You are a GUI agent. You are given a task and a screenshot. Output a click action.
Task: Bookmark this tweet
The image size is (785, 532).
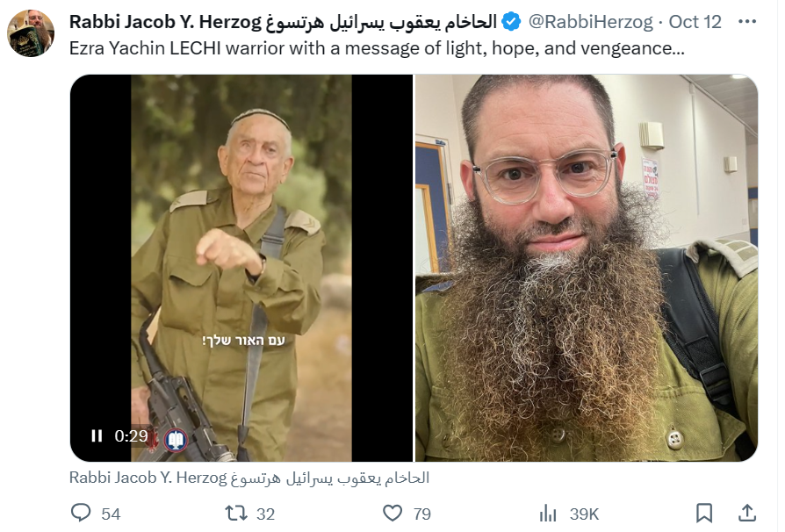(x=704, y=513)
